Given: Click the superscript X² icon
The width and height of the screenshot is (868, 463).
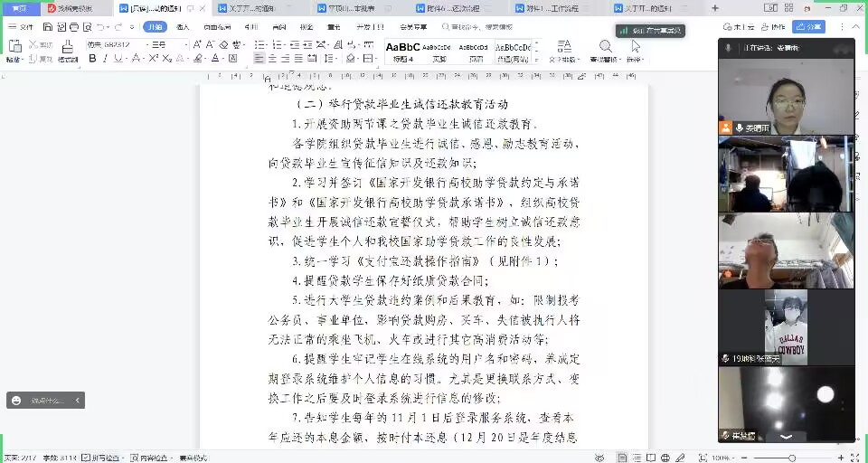Looking at the screenshot, I should pyautogui.click(x=153, y=59).
